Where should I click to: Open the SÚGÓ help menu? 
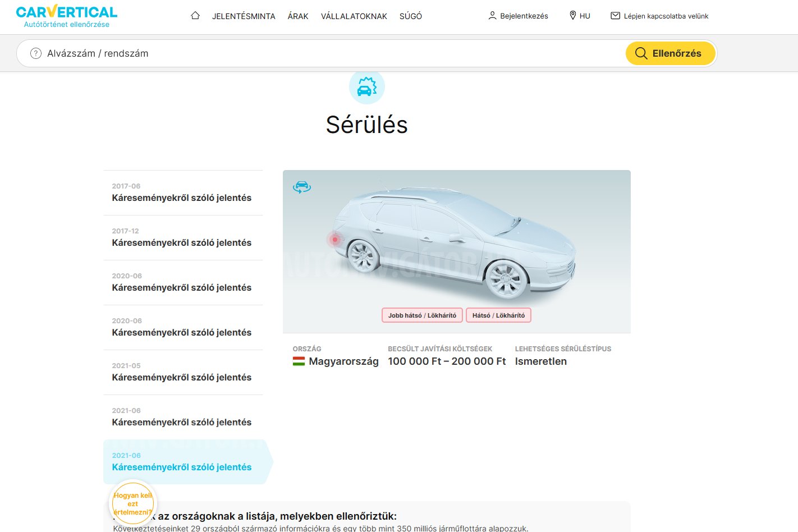coord(411,16)
